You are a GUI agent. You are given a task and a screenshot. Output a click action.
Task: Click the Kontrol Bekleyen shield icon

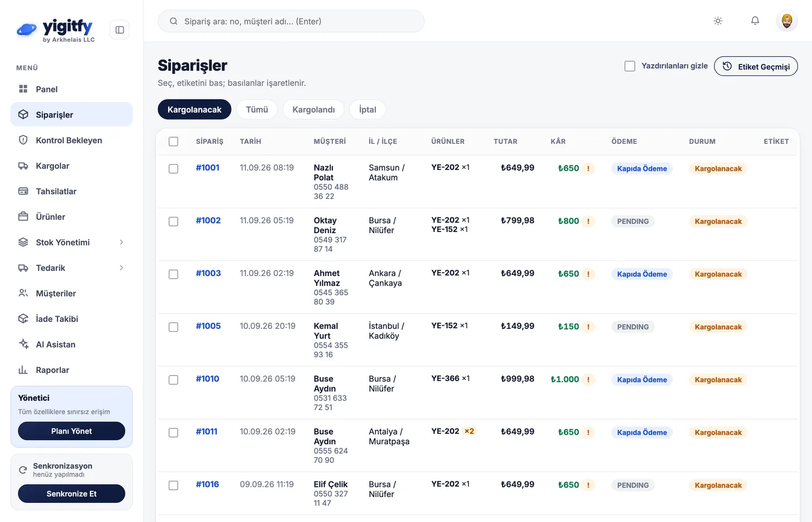click(x=23, y=140)
